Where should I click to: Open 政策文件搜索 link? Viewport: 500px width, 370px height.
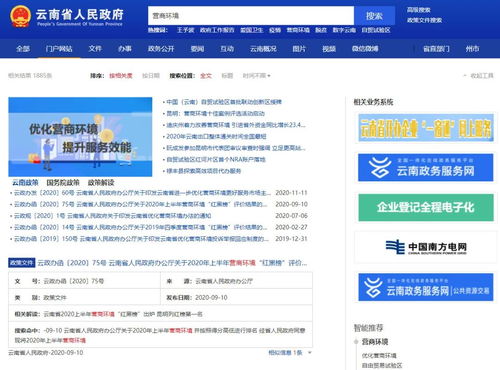pos(424,20)
